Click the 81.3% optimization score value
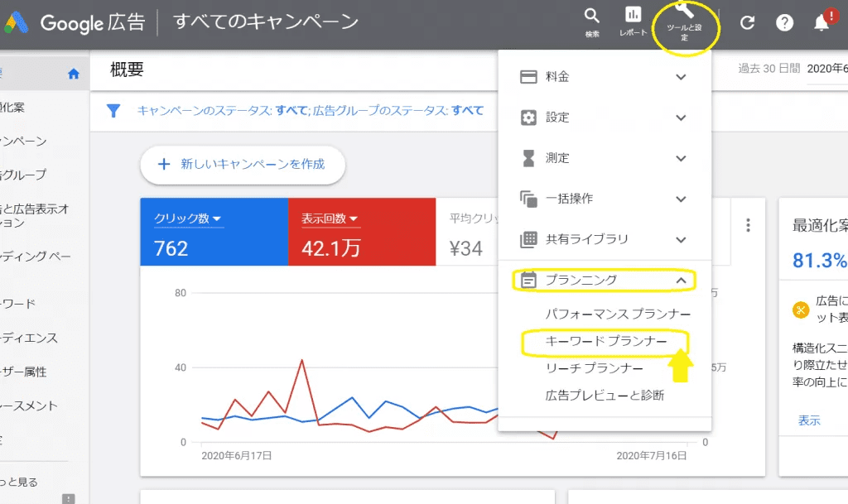The width and height of the screenshot is (848, 504). 819,261
